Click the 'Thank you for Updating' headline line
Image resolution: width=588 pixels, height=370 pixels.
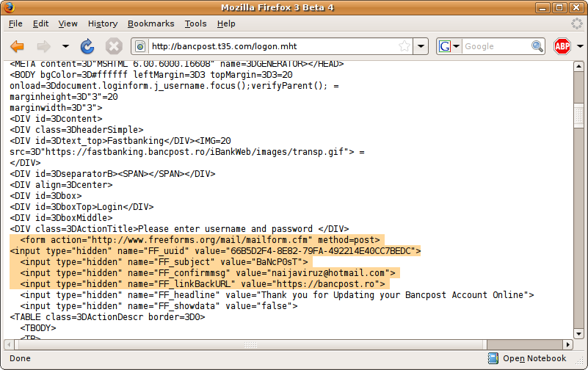277,294
